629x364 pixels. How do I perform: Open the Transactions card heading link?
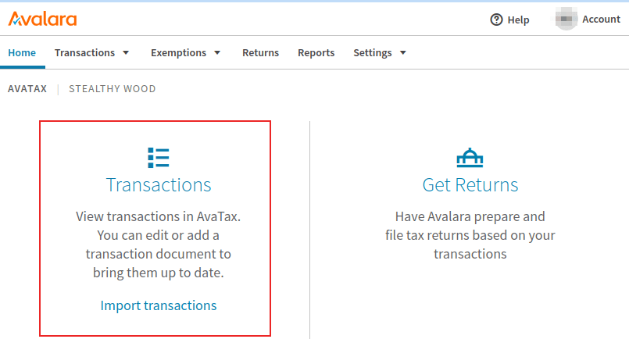coord(159,185)
